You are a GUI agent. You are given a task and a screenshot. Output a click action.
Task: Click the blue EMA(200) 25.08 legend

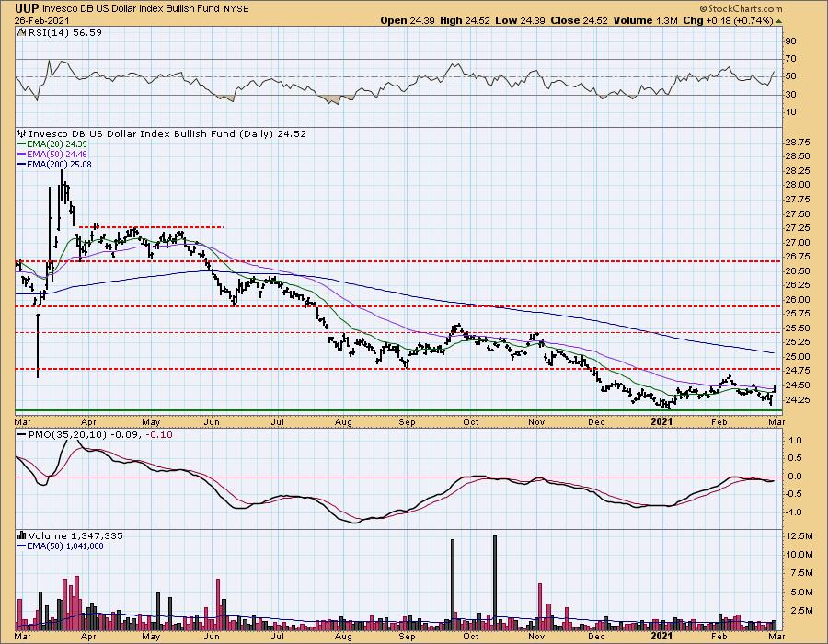pos(54,164)
